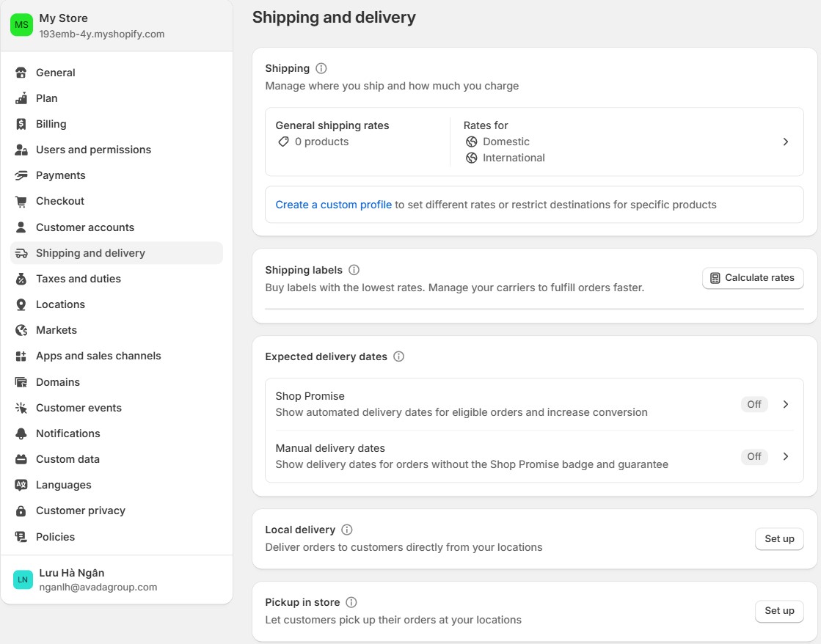Open General shipping rates via chevron
This screenshot has height=644, width=821.
[x=785, y=142]
